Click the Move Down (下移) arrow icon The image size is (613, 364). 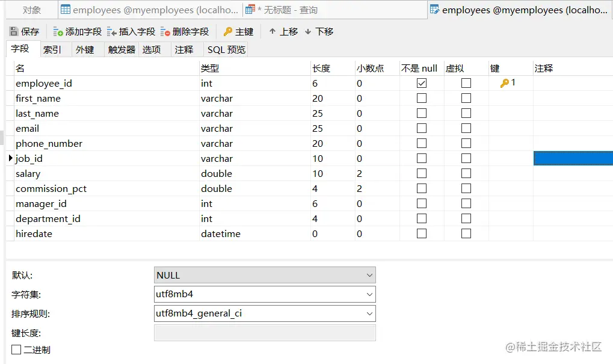coord(308,31)
